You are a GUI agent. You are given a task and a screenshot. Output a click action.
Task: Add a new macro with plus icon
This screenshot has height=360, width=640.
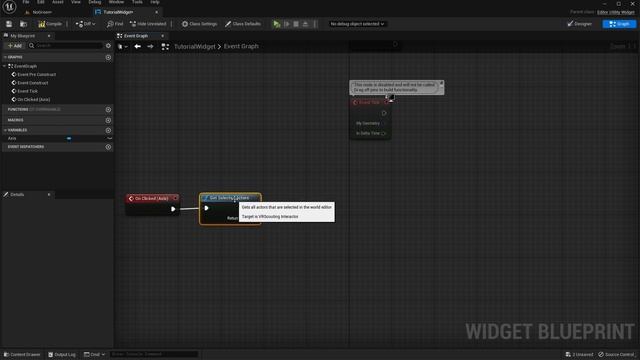coord(108,120)
